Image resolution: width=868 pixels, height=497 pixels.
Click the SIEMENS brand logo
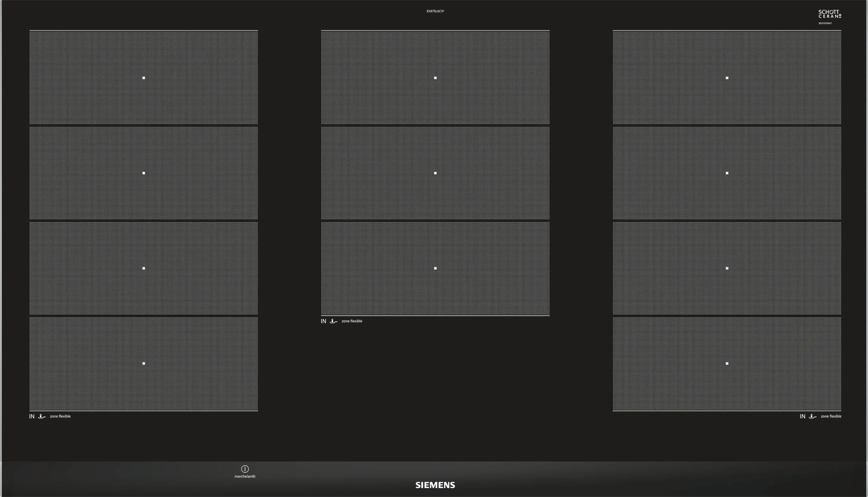coord(435,485)
